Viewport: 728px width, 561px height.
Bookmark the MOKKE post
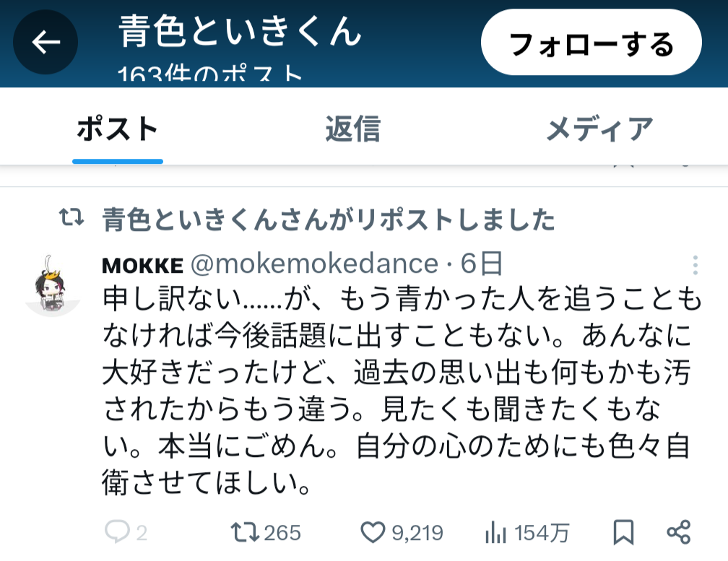pyautogui.click(x=623, y=533)
